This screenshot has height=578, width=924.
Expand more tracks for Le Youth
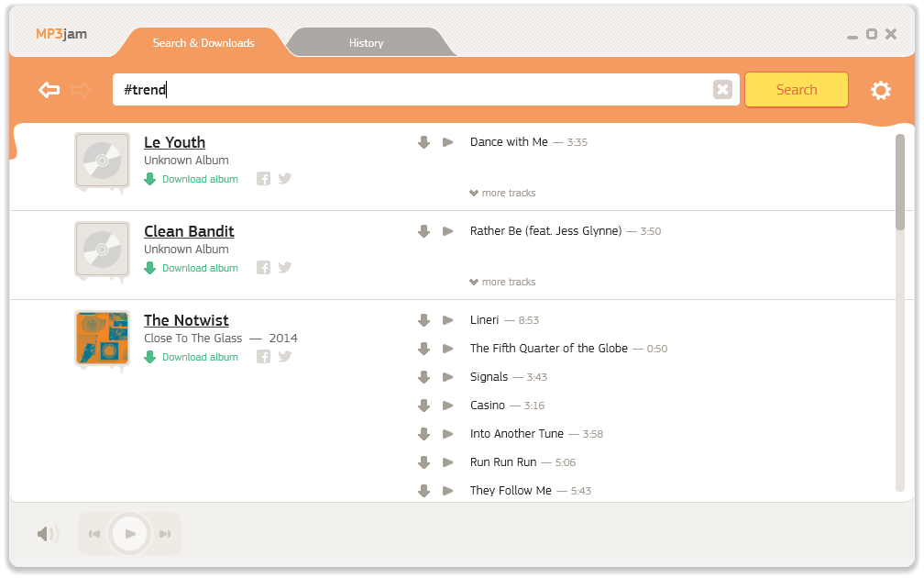502,193
